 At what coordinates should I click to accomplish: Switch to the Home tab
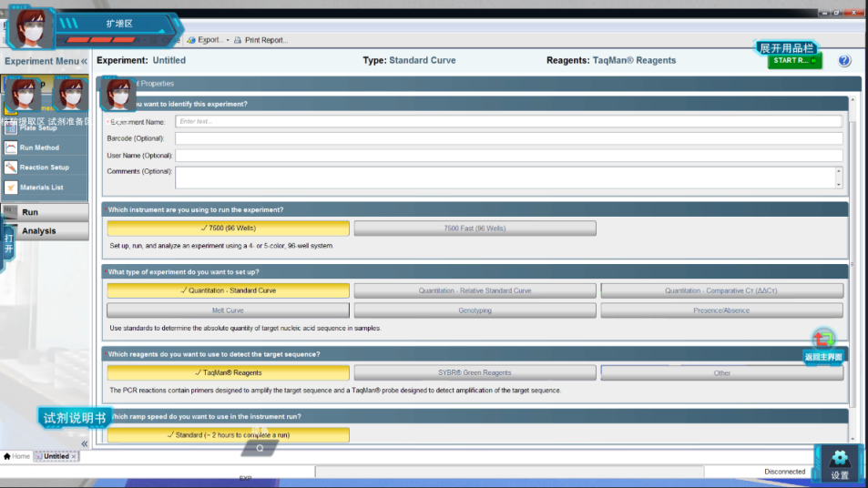[16, 456]
